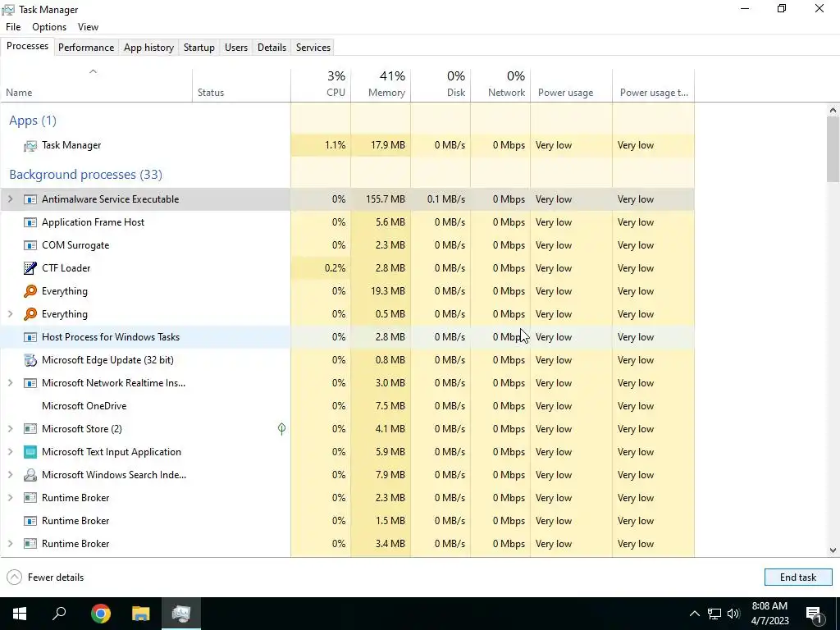
Task: Click the Microsoft Network Realtime Inspection icon
Action: click(30, 383)
